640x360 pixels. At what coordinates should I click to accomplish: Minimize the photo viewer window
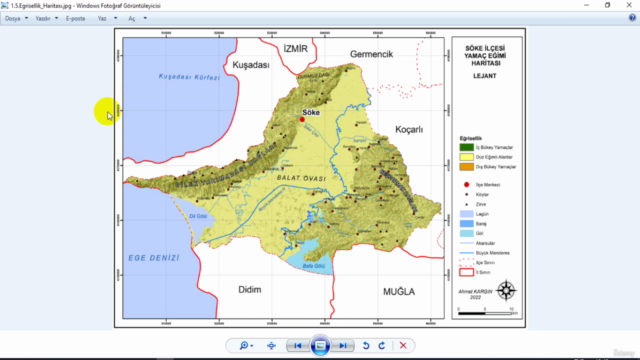coord(587,5)
